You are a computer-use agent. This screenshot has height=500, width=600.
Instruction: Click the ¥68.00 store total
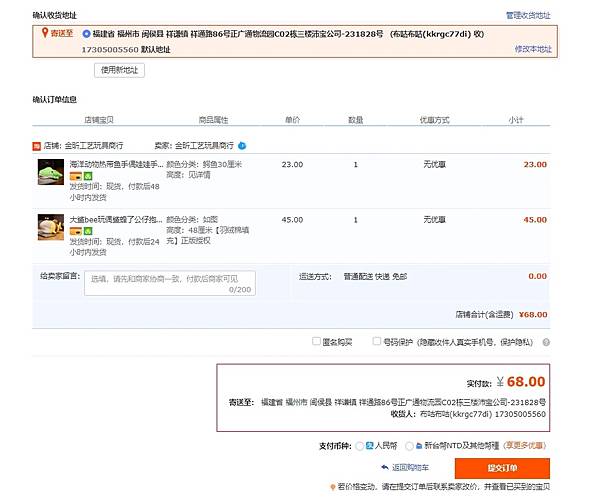533,314
